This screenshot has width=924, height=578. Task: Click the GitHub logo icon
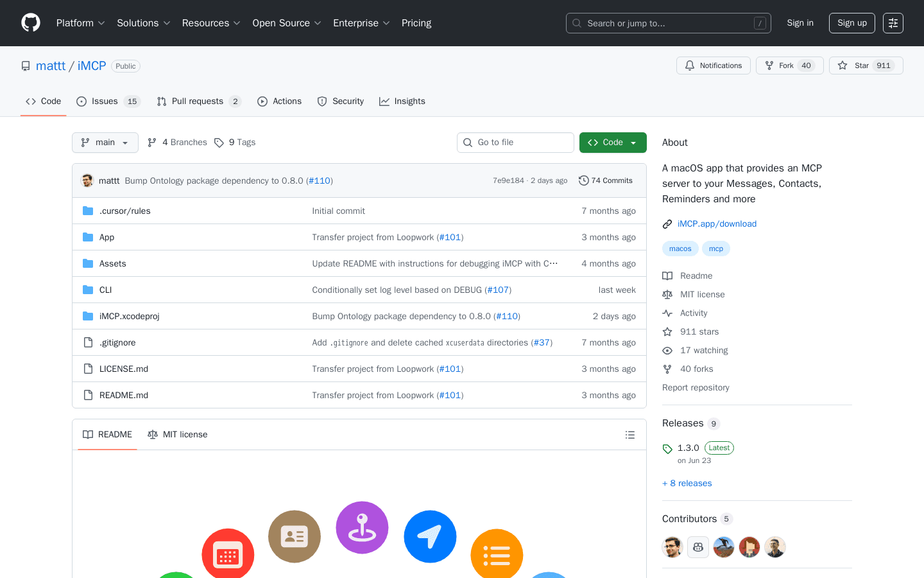30,22
